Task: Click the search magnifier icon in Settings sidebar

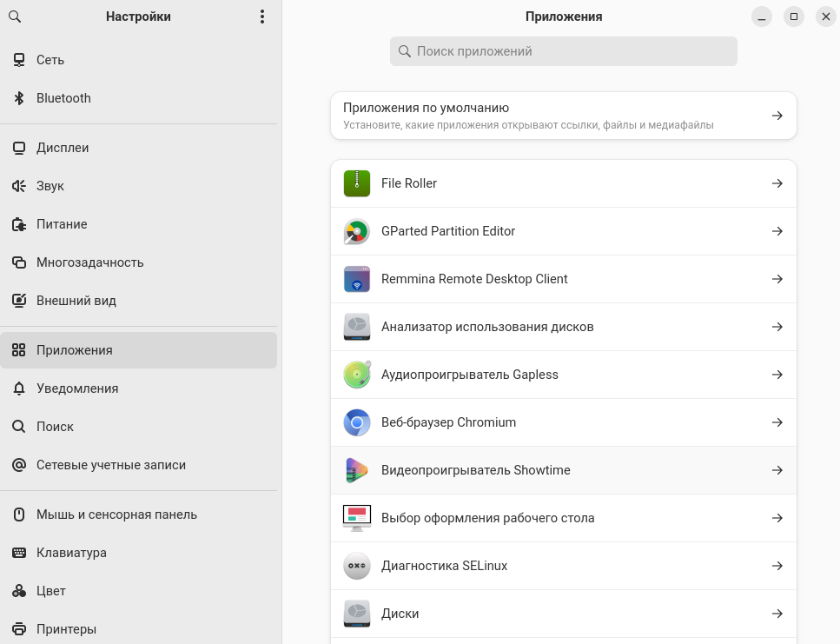Action: click(15, 17)
